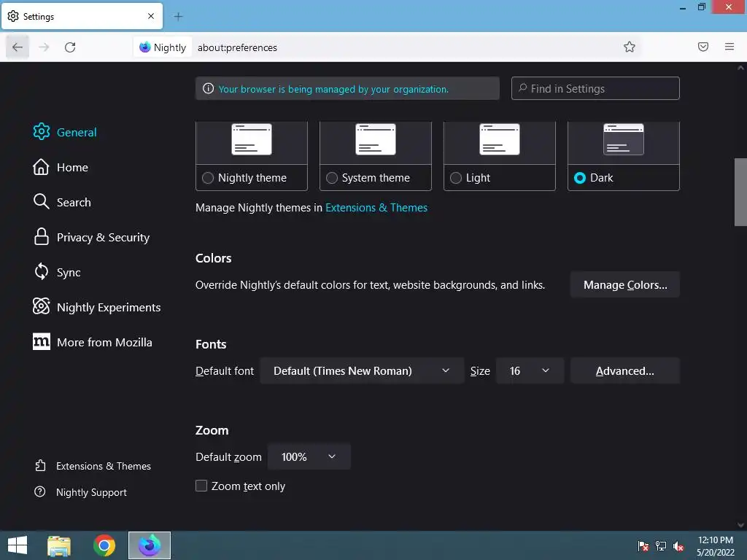Launch Google Chrome from taskbar
The height and width of the screenshot is (560, 747).
[104, 545]
